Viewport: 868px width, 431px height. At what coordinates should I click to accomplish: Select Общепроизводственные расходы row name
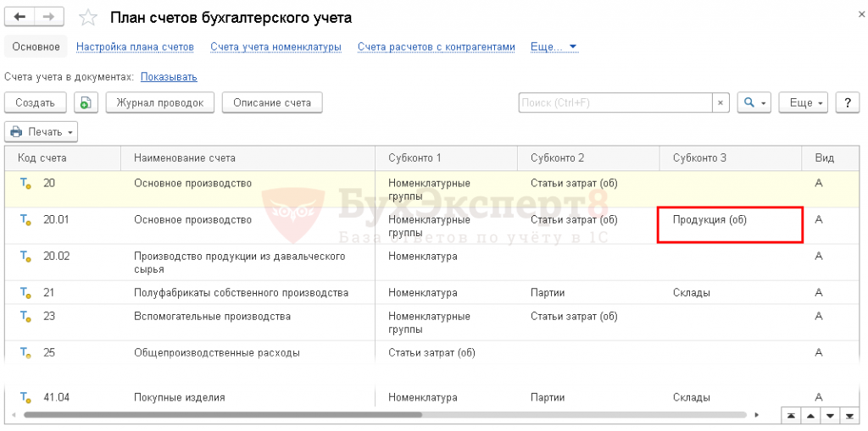click(217, 353)
